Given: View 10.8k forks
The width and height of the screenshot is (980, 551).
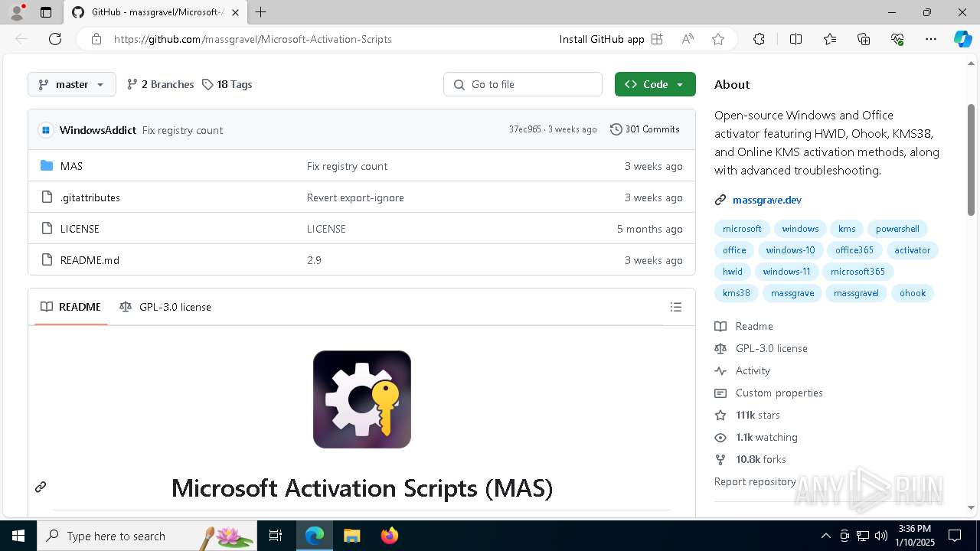Looking at the screenshot, I should click(x=750, y=459).
